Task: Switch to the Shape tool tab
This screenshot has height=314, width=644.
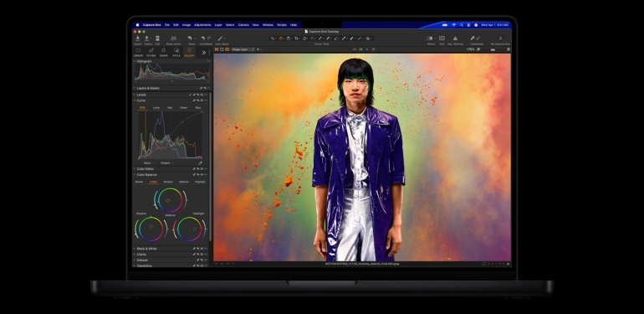Action: 163,52
